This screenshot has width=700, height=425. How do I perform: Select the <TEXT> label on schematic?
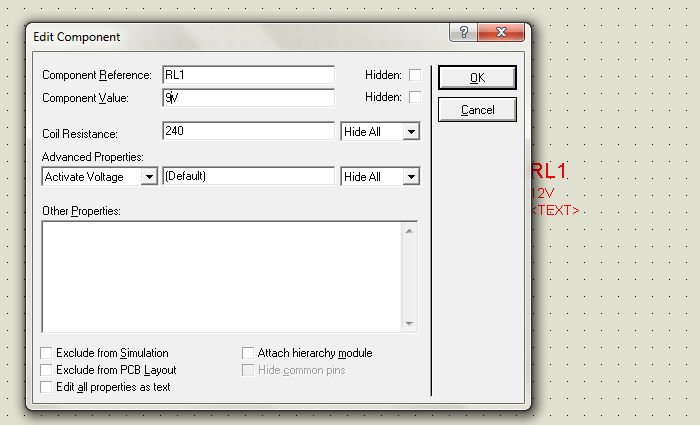(555, 210)
